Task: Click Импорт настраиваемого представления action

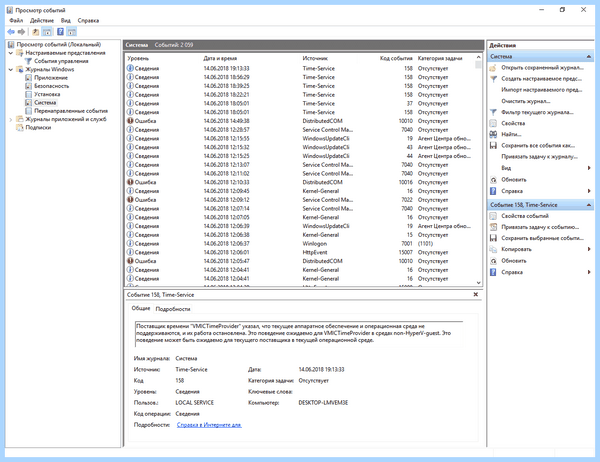Action: click(541, 90)
